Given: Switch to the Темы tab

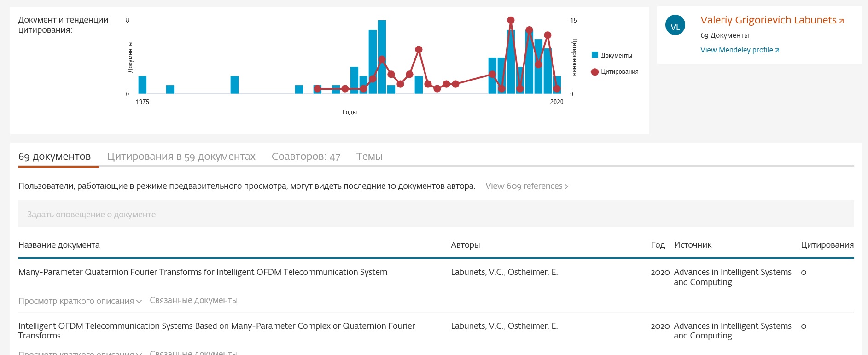Looking at the screenshot, I should pyautogui.click(x=369, y=157).
